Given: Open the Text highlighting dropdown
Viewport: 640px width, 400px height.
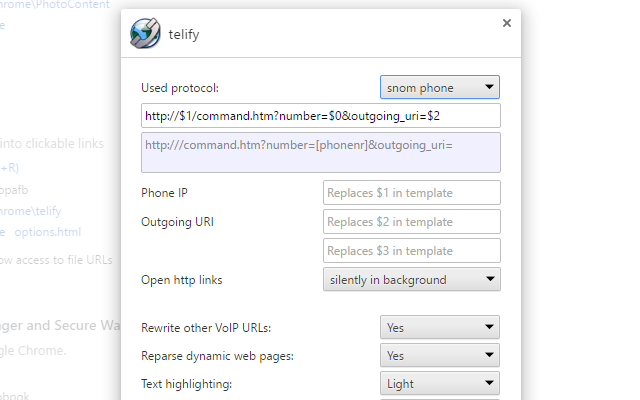Looking at the screenshot, I should 440,384.
